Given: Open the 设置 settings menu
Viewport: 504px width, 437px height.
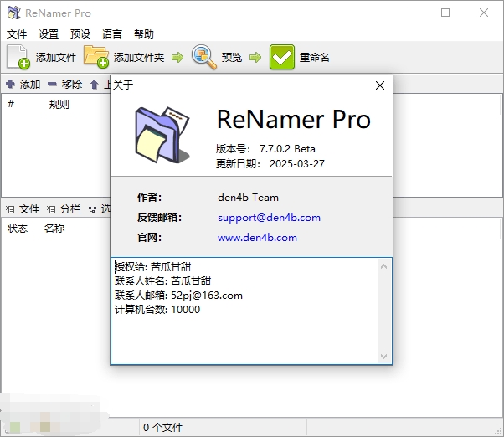Looking at the screenshot, I should coord(49,34).
